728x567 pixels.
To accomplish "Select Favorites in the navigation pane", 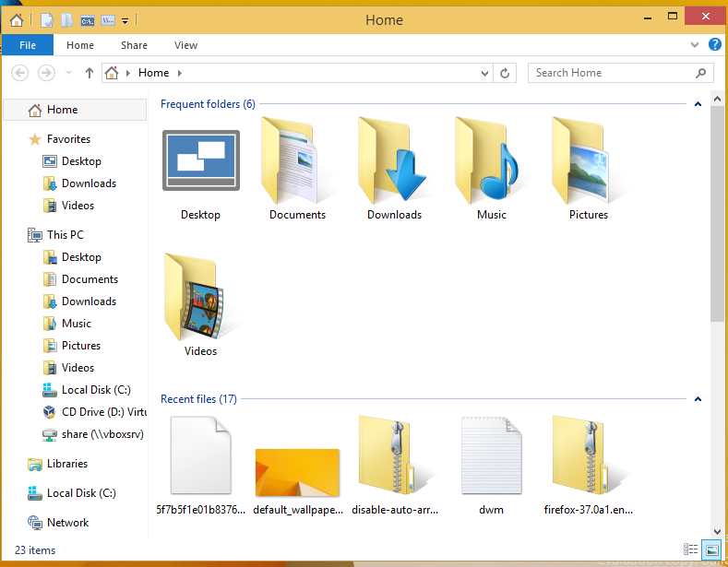I will [x=68, y=139].
